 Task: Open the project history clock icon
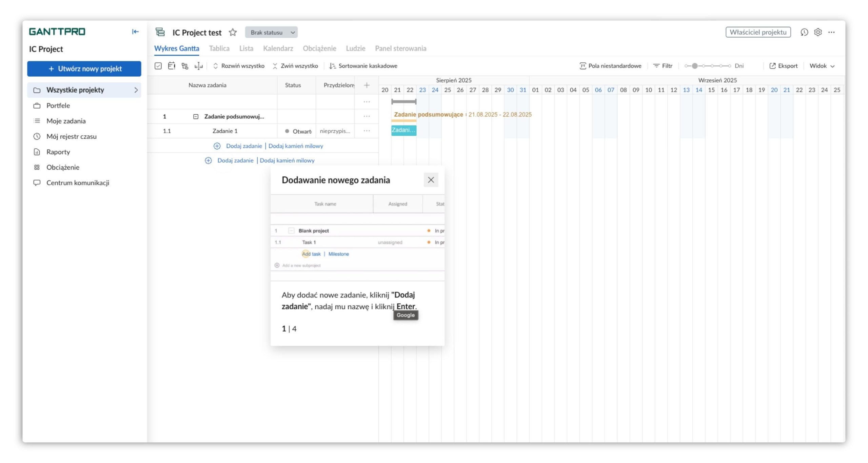point(804,32)
